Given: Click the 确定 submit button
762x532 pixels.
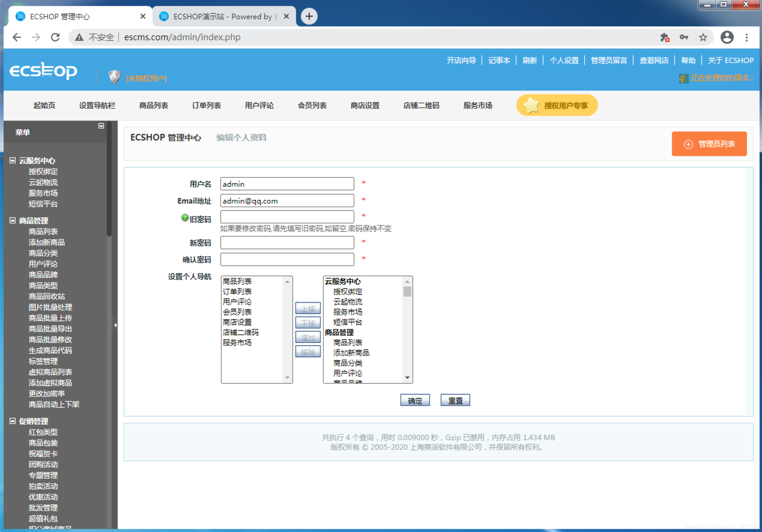Looking at the screenshot, I should (x=415, y=400).
